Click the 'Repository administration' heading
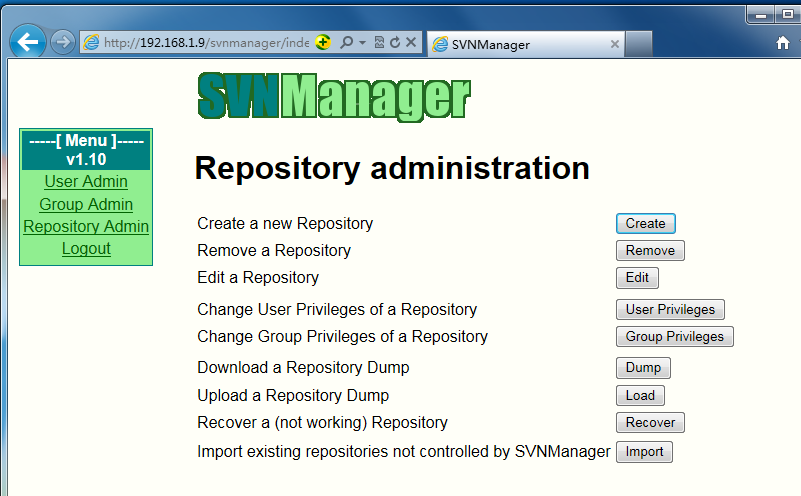The height and width of the screenshot is (496, 801). click(392, 169)
